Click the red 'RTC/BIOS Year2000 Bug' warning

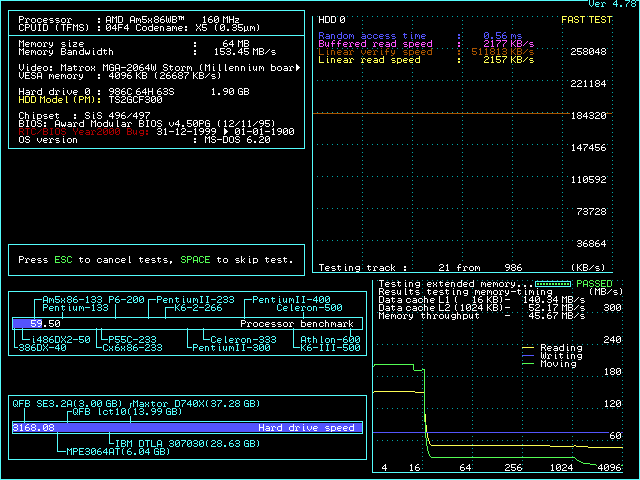84,132
